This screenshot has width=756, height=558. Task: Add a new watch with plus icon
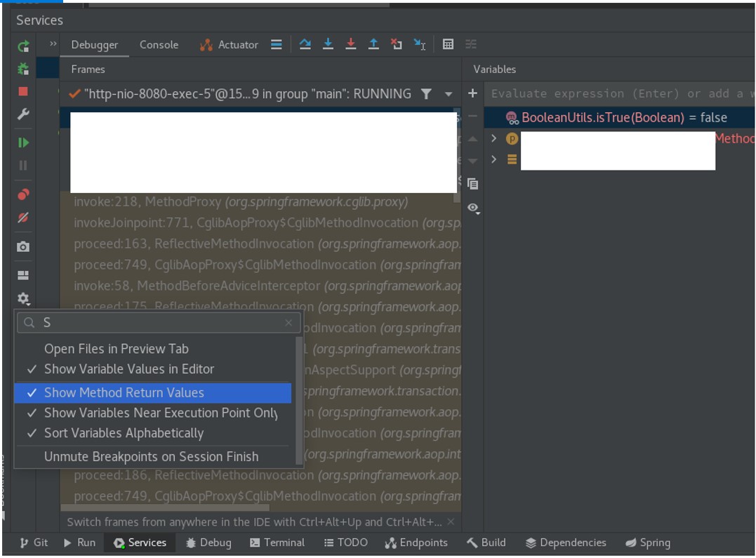472,93
